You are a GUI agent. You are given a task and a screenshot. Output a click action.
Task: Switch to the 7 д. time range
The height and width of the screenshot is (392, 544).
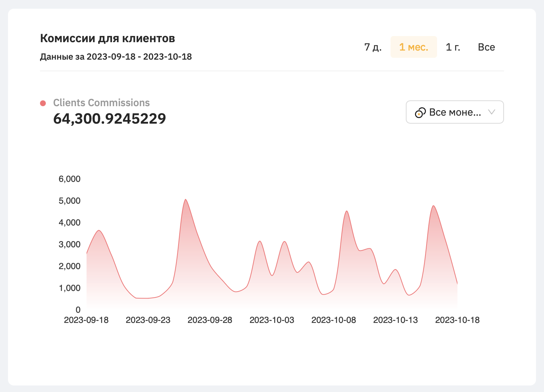(373, 47)
